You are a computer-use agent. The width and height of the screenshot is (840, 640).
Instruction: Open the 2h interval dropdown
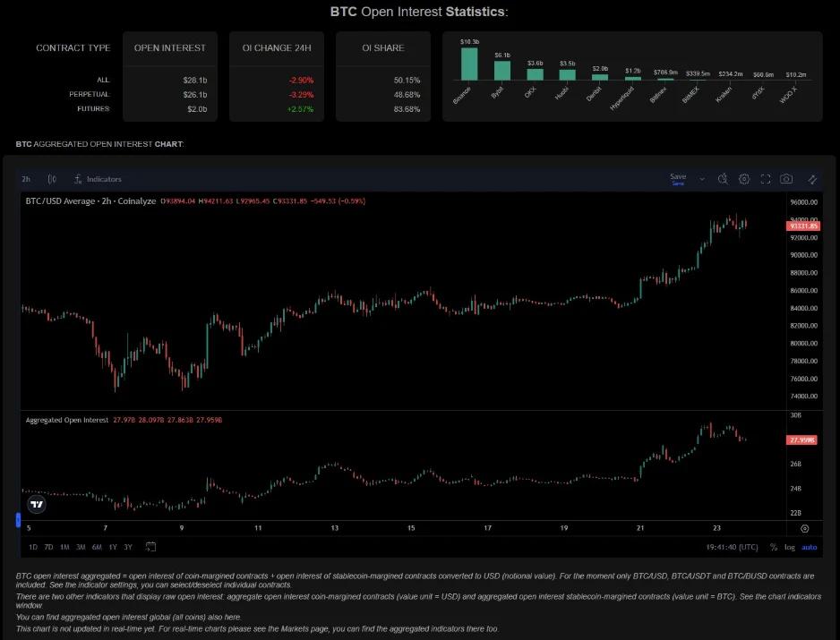(26, 179)
